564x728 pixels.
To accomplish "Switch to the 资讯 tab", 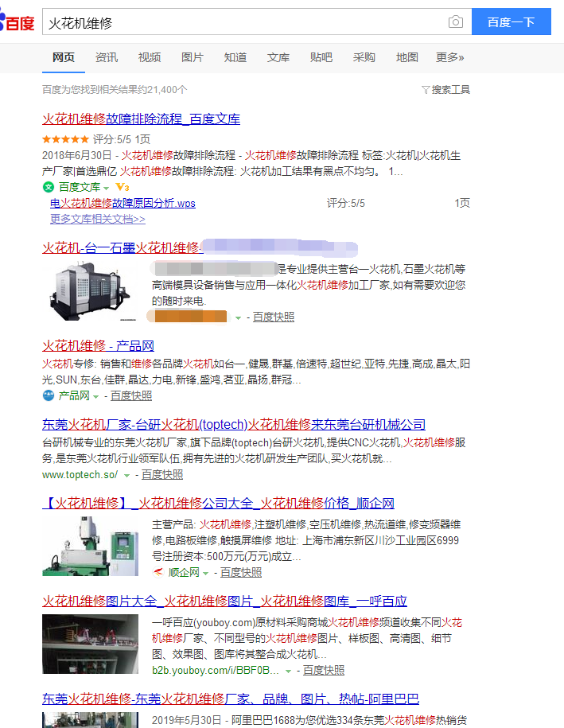I will coord(107,57).
